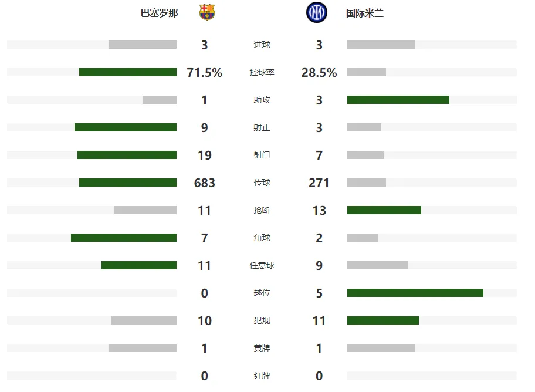Click Inter's green 犯规 fouls bar

click(x=383, y=320)
